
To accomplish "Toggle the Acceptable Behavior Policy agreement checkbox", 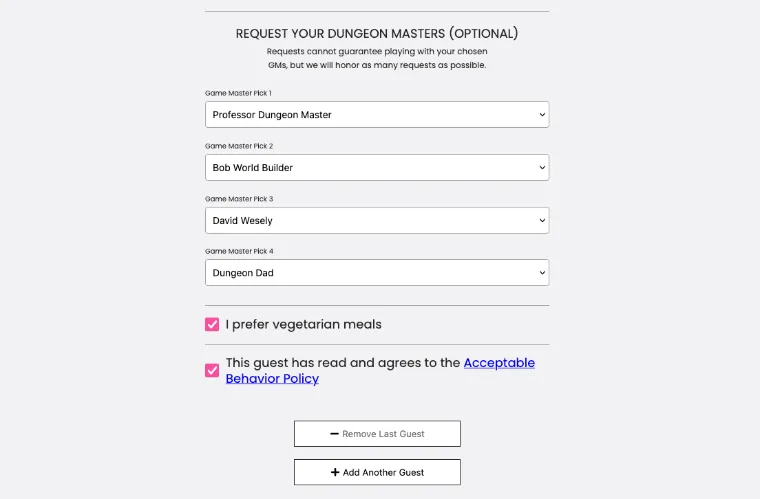I will (212, 371).
